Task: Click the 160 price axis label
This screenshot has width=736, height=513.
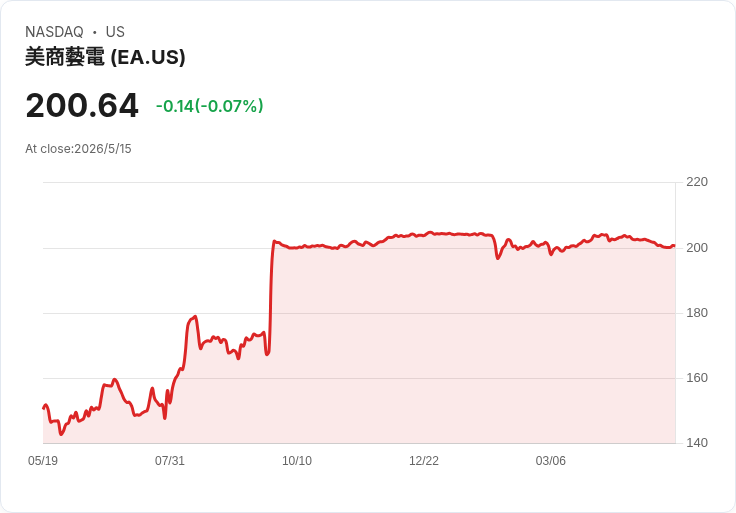Action: (697, 378)
